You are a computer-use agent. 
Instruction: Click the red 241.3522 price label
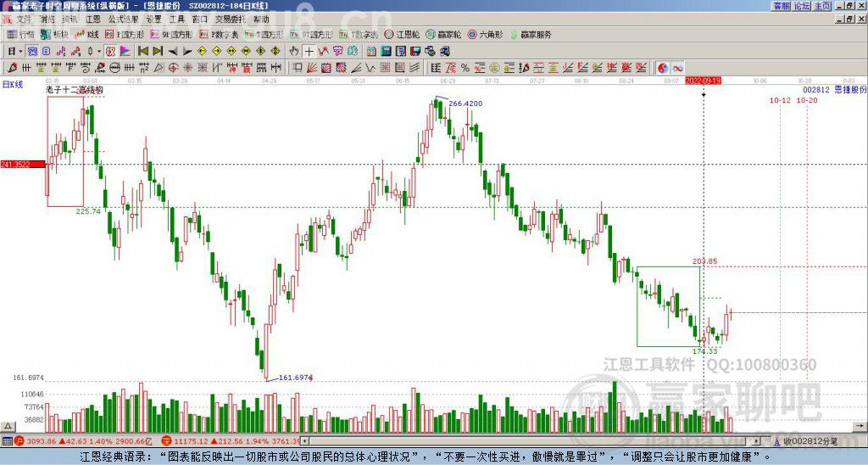point(23,164)
